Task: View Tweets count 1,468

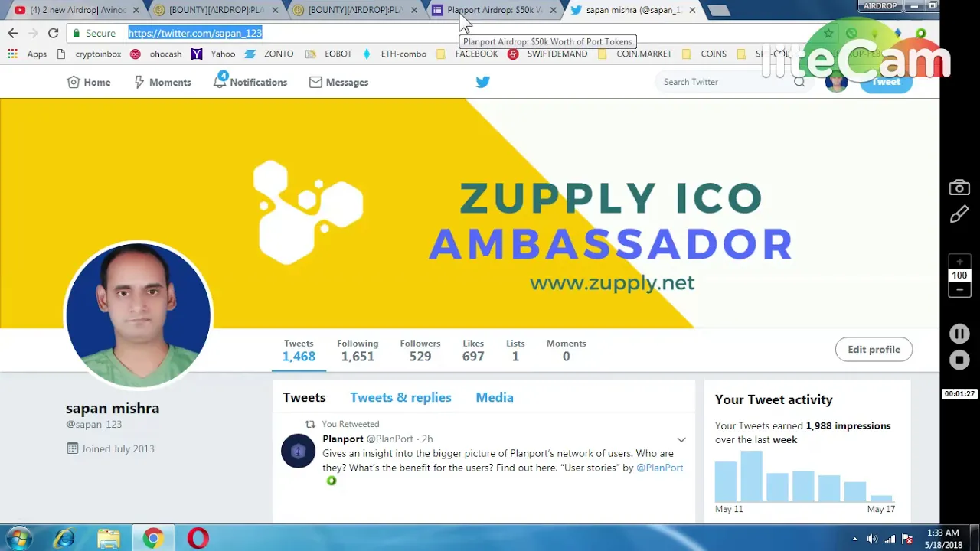Action: pos(299,350)
